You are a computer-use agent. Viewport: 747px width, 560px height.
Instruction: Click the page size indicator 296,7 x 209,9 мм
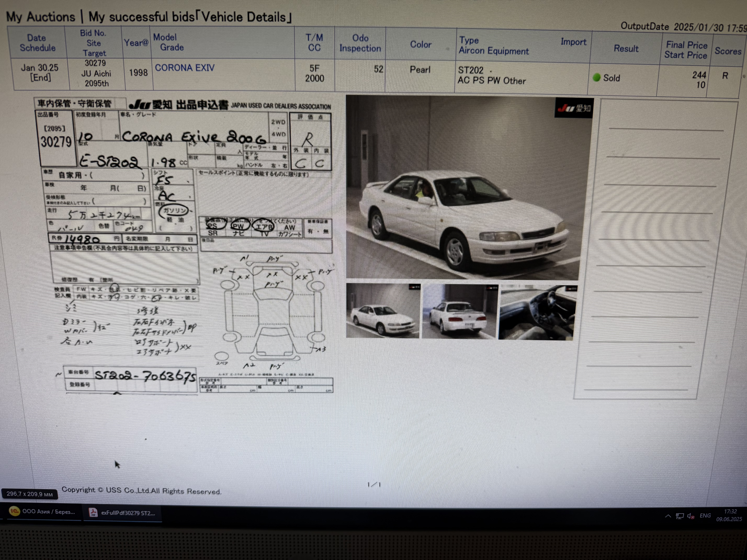point(30,494)
